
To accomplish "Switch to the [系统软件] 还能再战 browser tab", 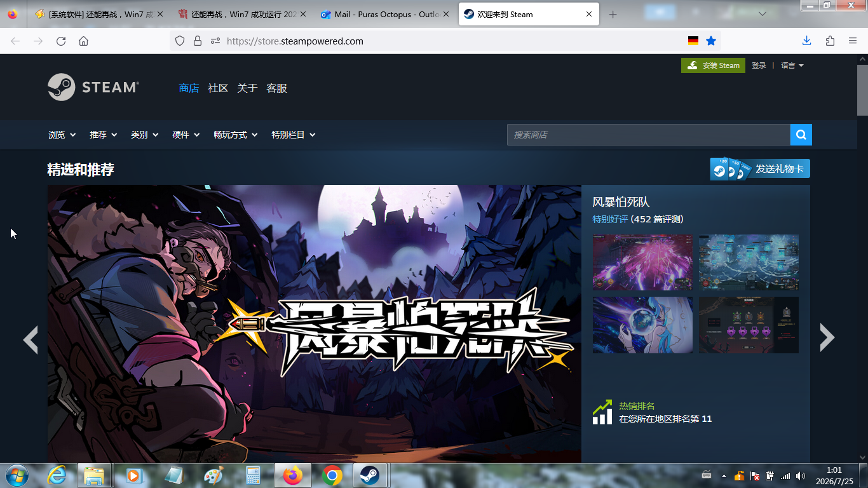I will click(99, 14).
